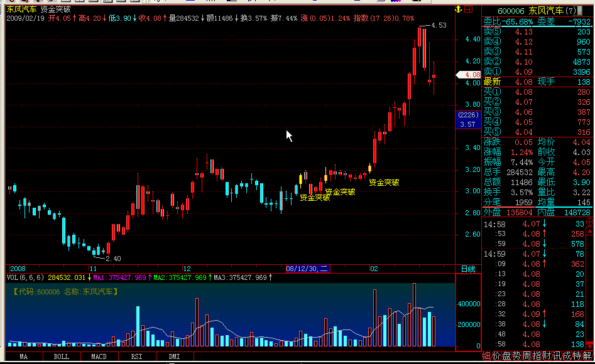Click the 14:58 tick row with 33 lots
Viewport: 595px width, 364px height.
(x=534, y=224)
